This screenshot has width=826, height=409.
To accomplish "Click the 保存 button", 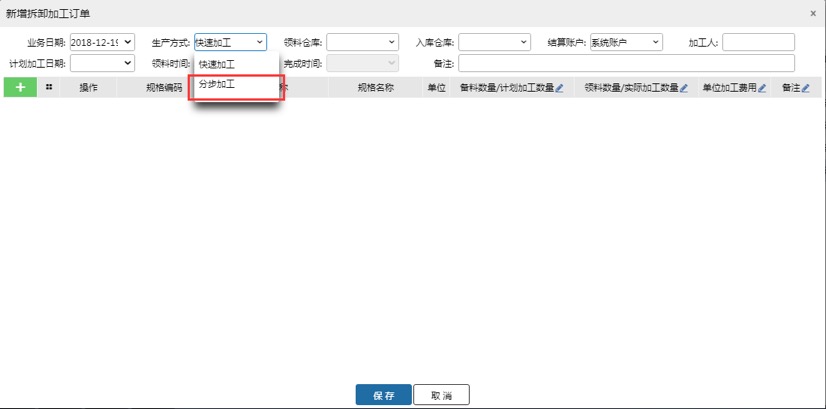I will pos(384,395).
